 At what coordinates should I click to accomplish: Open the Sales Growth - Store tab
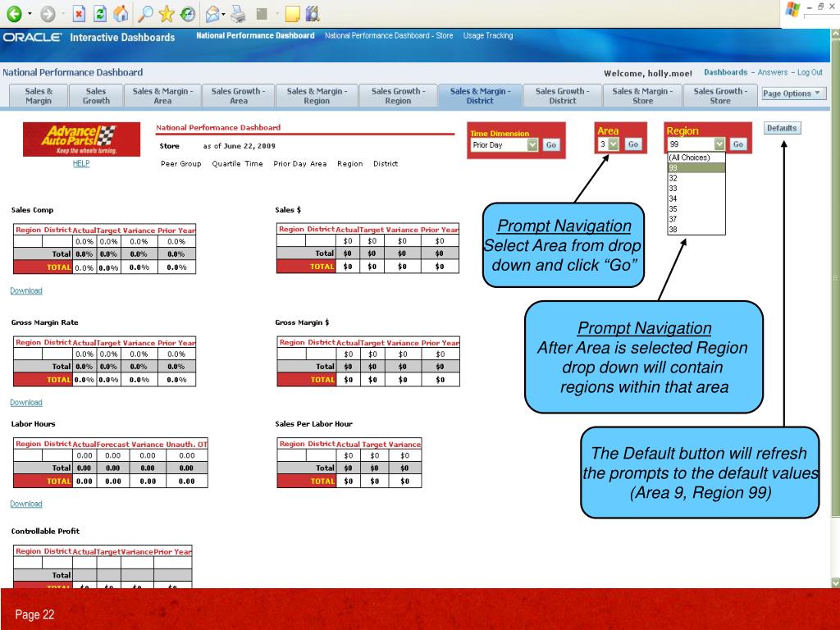click(x=720, y=95)
